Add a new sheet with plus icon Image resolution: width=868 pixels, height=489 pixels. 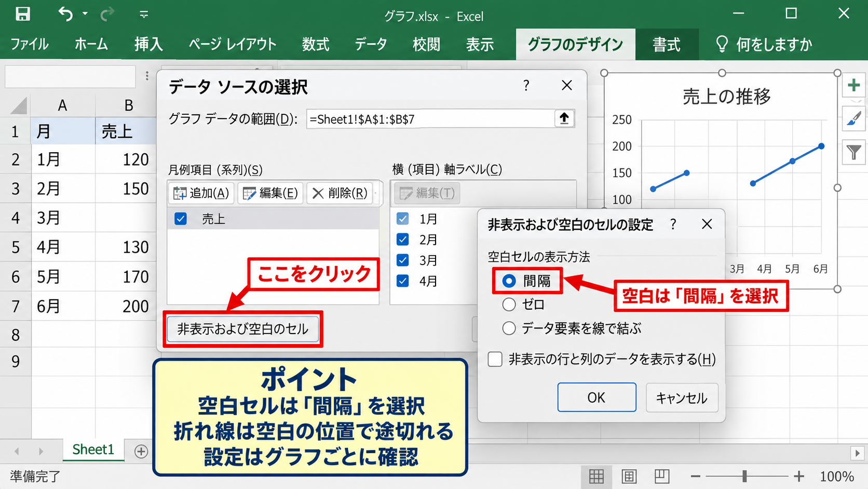[x=141, y=451]
